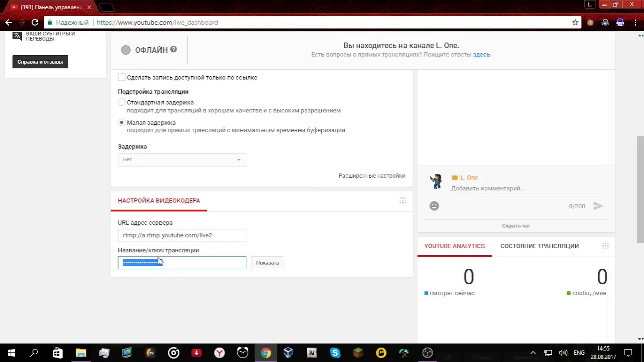Open the 'Задержка' dropdown showing Нет
644x362 pixels.
(x=182, y=159)
